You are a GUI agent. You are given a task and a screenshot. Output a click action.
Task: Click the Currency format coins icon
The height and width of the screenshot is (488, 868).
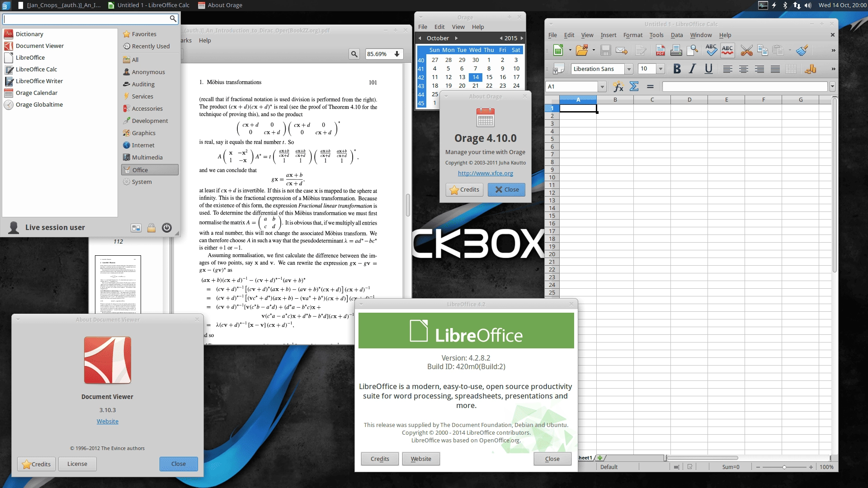[811, 69]
